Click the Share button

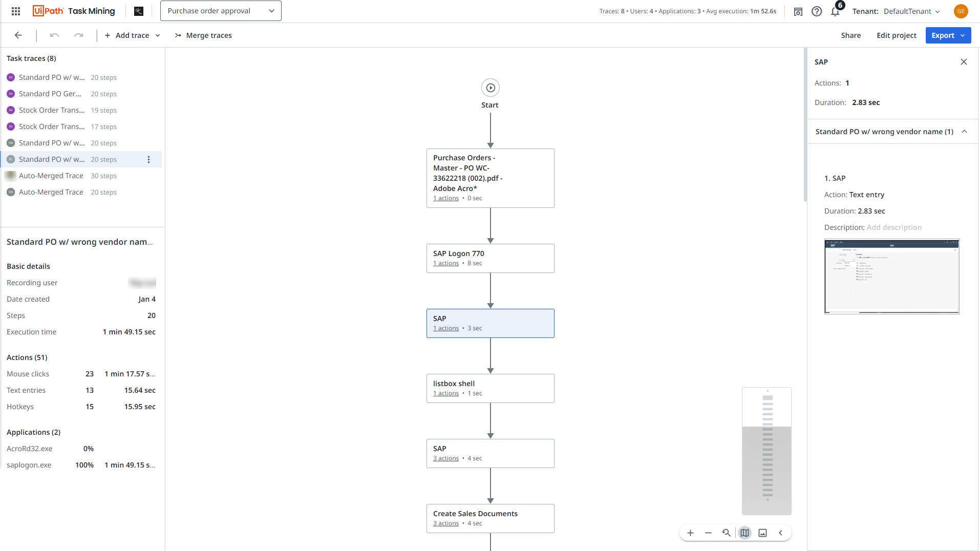851,35
